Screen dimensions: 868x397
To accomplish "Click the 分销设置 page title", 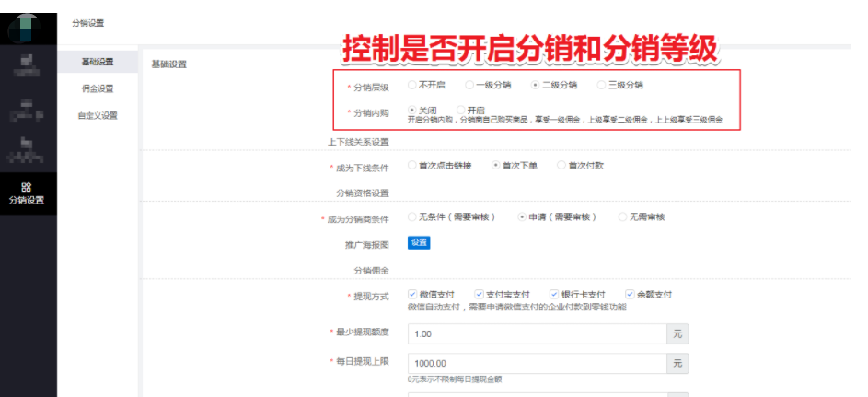I will coord(88,23).
